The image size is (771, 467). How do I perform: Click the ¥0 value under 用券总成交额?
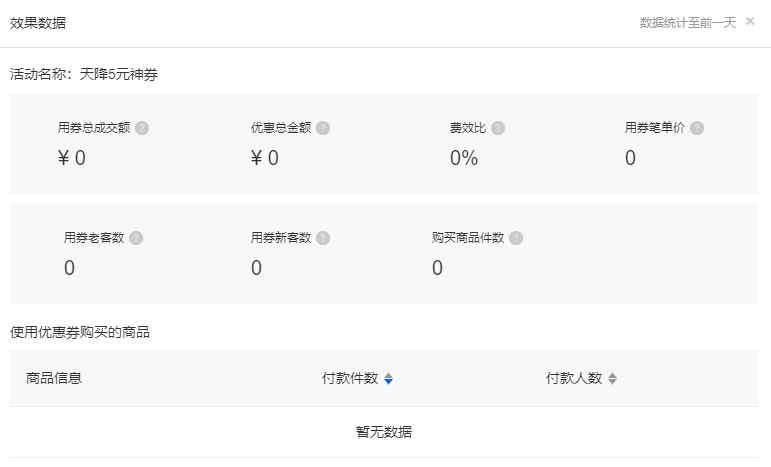[72, 158]
